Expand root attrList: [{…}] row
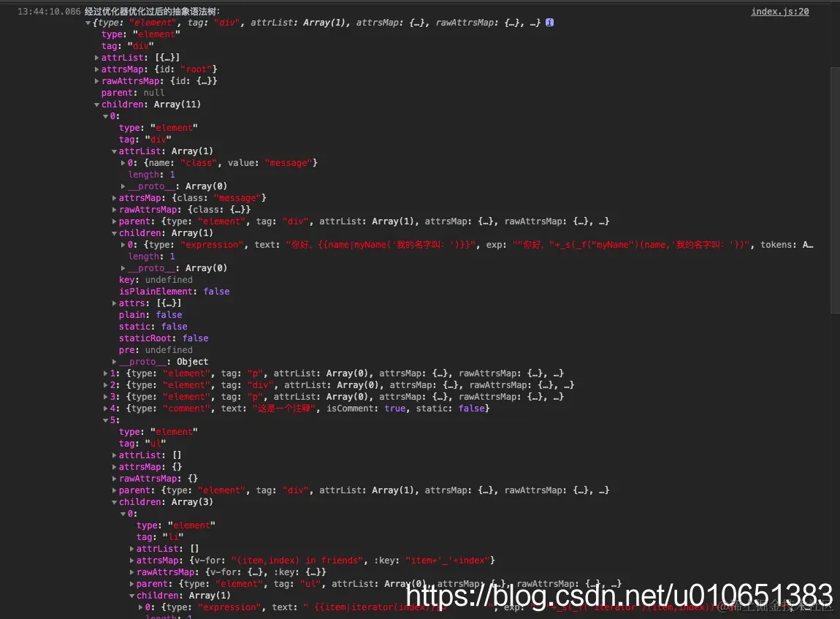The width and height of the screenshot is (840, 619). [96, 58]
